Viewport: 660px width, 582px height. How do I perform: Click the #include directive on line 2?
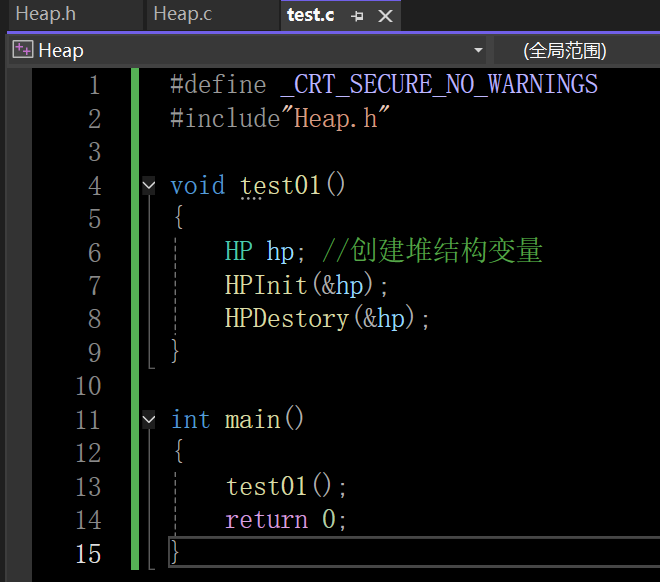(225, 118)
